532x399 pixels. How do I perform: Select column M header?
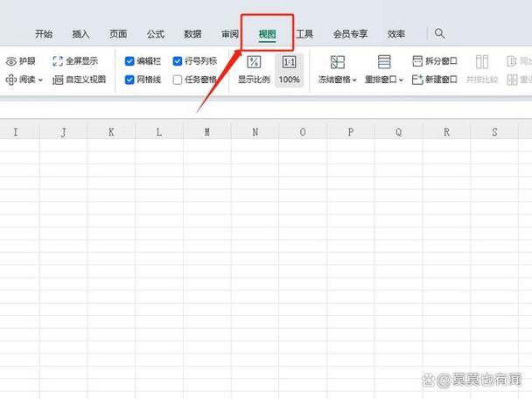coord(207,132)
